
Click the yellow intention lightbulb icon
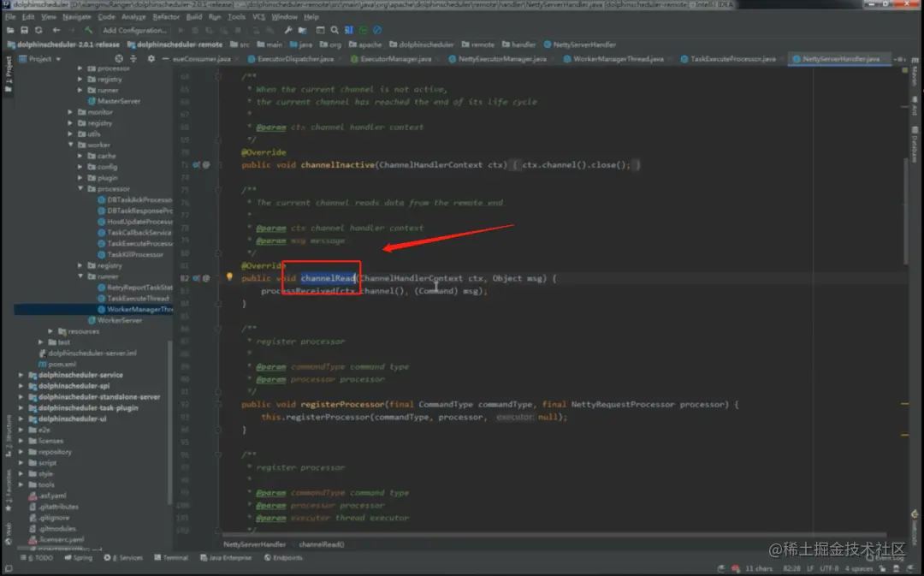pyautogui.click(x=229, y=276)
